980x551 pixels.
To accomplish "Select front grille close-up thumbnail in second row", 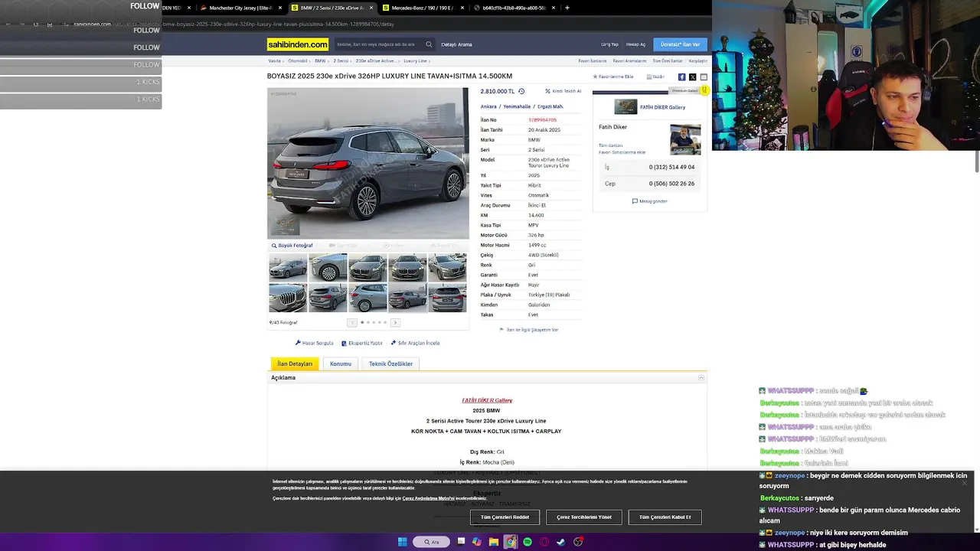I will coord(288,298).
